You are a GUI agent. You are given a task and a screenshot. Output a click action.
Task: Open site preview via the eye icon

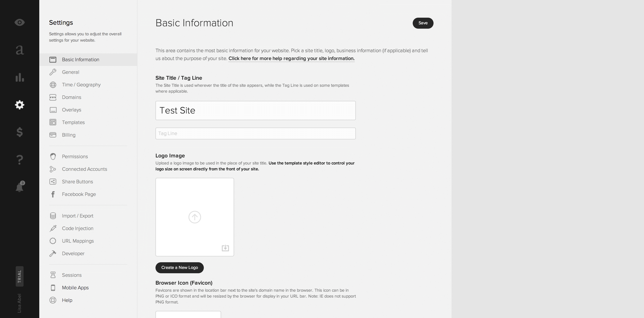click(19, 23)
